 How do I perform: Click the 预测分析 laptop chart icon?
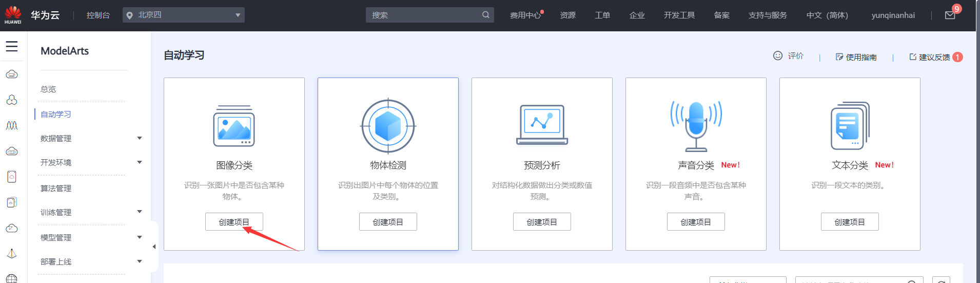(542, 125)
